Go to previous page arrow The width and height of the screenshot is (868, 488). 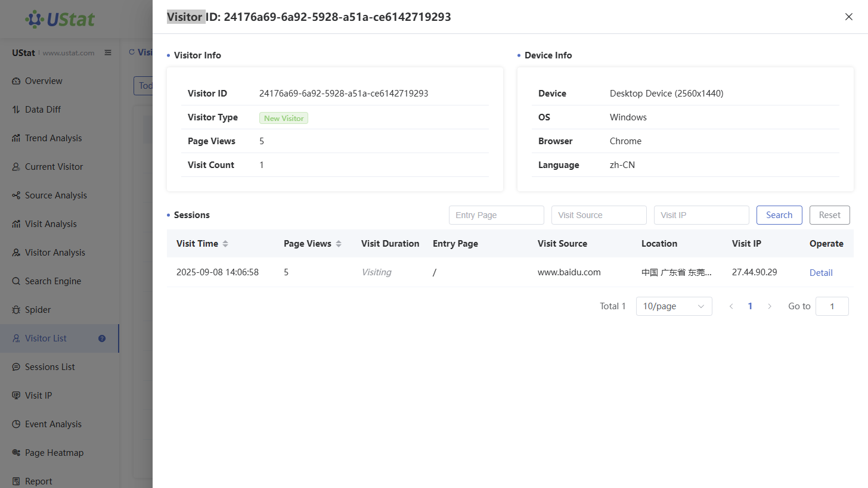pyautogui.click(x=731, y=306)
